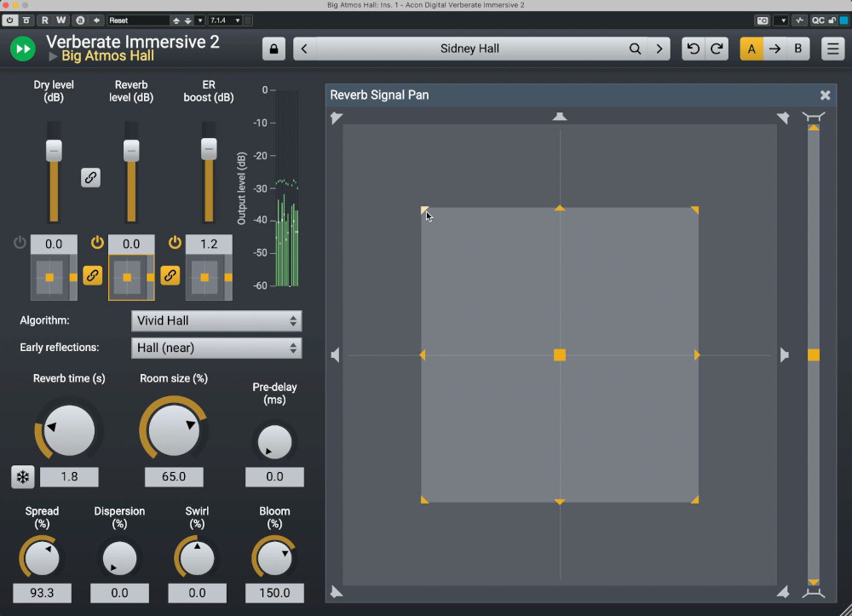Click the snapshot camera icon in the top bar
Viewport: 852px width, 616px height.
pyautogui.click(x=763, y=19)
